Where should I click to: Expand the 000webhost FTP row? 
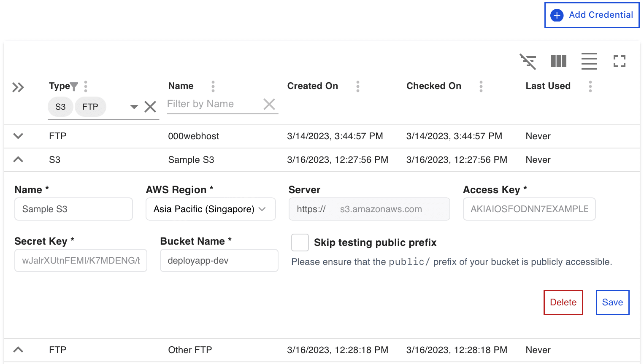(x=18, y=136)
